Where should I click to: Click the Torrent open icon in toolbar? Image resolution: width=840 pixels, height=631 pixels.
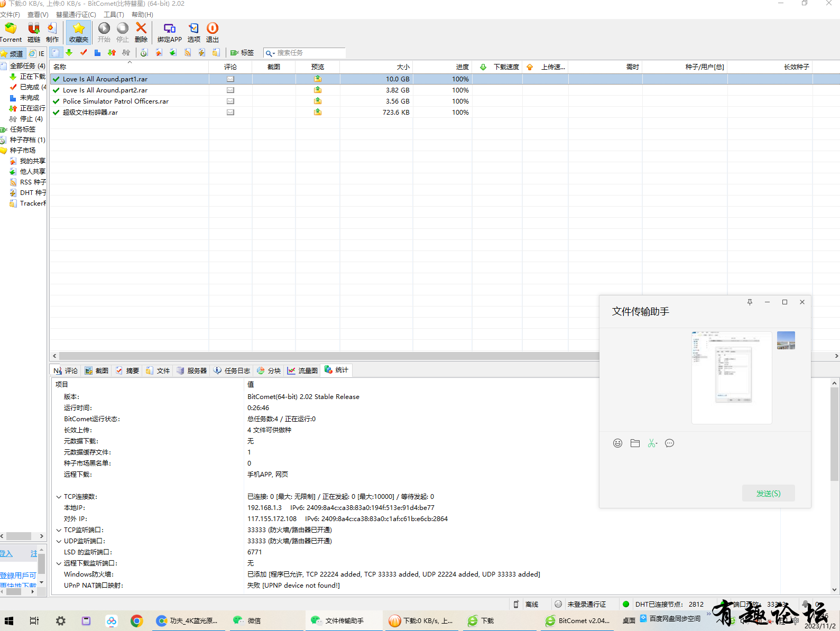pyautogui.click(x=11, y=32)
